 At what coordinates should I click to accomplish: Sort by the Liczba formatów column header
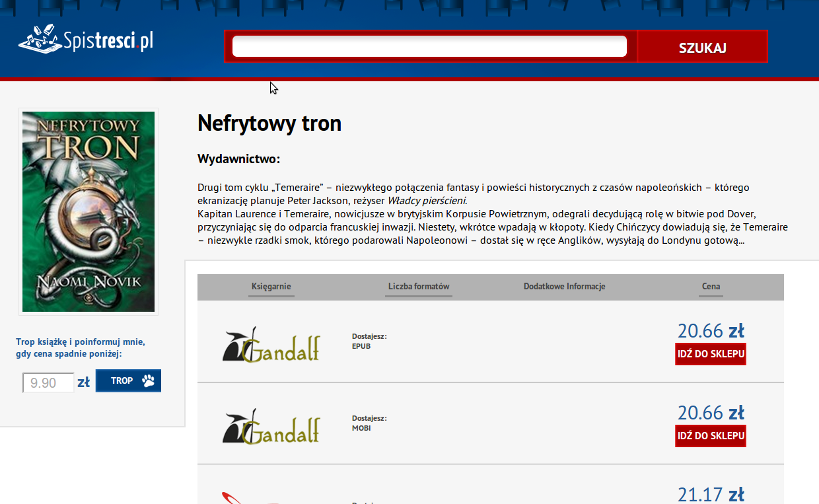pyautogui.click(x=419, y=287)
